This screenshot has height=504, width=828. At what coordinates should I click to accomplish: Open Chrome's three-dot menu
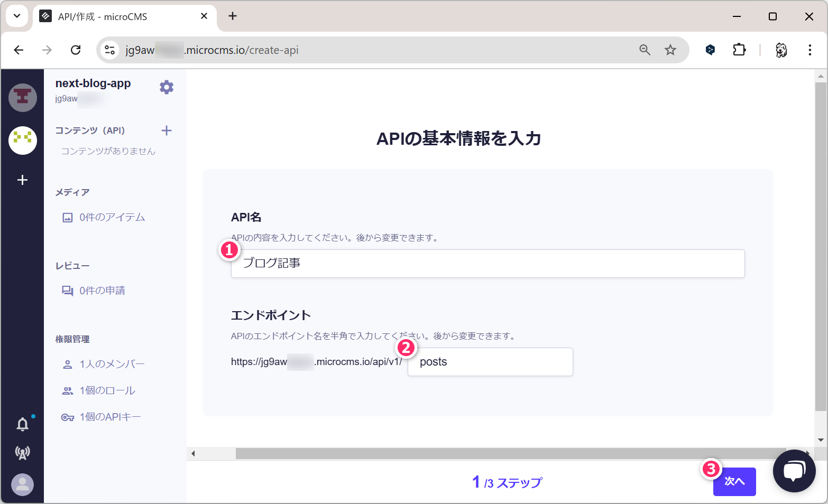809,50
